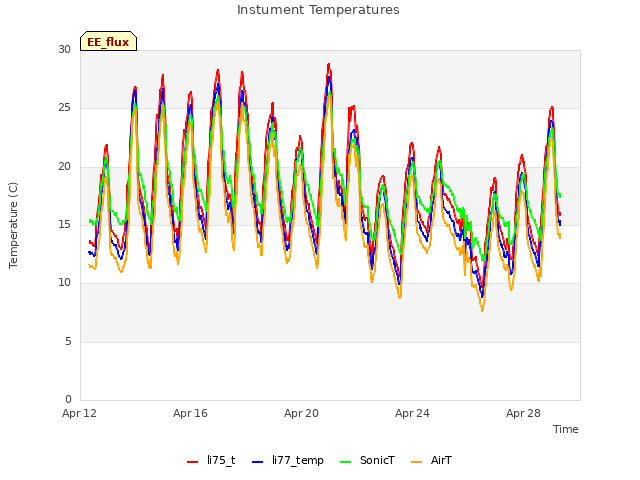Click the Apr 28 x-axis tick label
The width and height of the screenshot is (640, 480).
(523, 413)
